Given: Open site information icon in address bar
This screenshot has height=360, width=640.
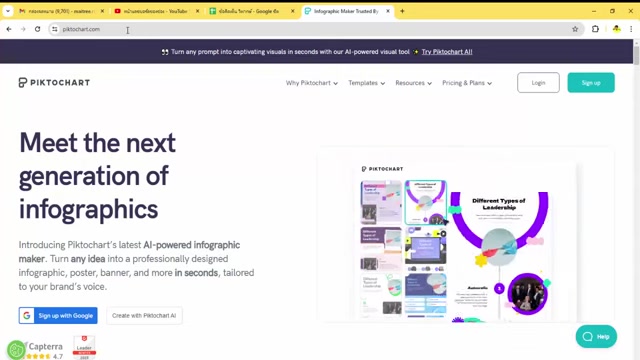Looking at the screenshot, I should (55, 29).
